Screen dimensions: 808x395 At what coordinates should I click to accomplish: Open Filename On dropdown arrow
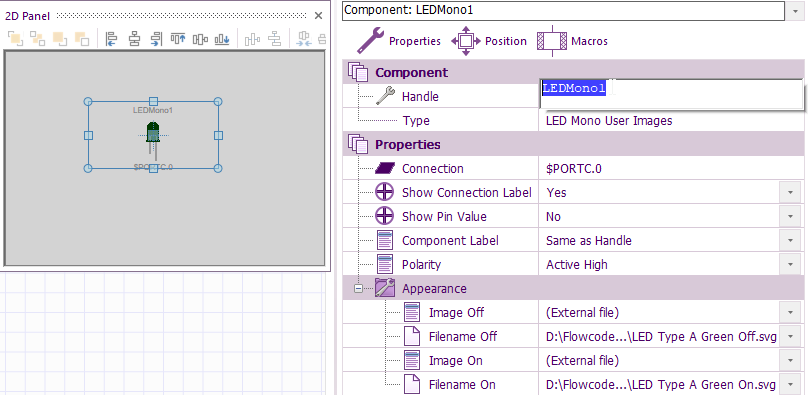click(x=790, y=384)
